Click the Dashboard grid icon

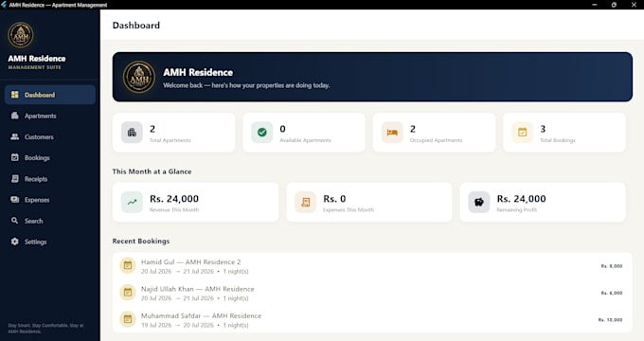pyautogui.click(x=15, y=95)
